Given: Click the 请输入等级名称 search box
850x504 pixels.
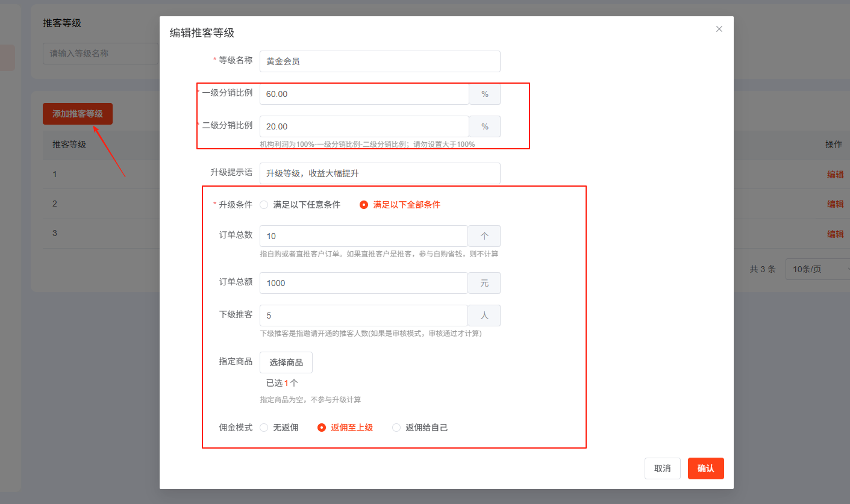Looking at the screenshot, I should [100, 54].
